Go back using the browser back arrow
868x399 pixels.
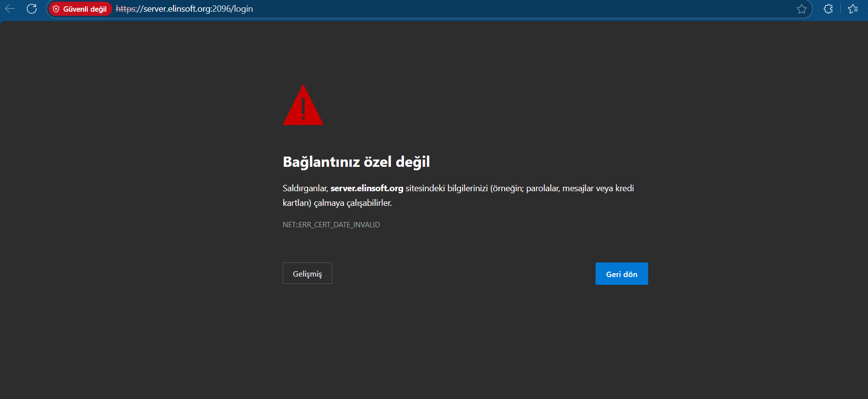tap(10, 9)
